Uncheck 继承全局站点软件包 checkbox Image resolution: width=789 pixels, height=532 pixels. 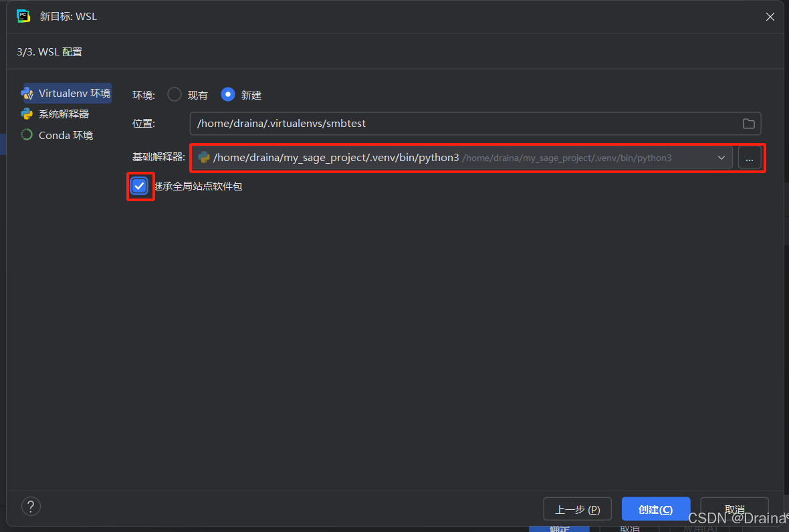(139, 186)
